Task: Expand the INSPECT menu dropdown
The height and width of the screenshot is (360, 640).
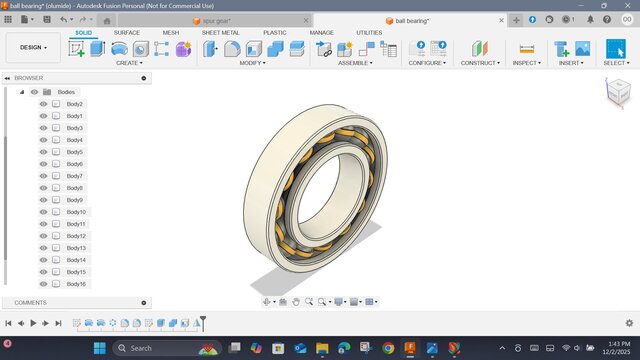Action: (x=527, y=63)
